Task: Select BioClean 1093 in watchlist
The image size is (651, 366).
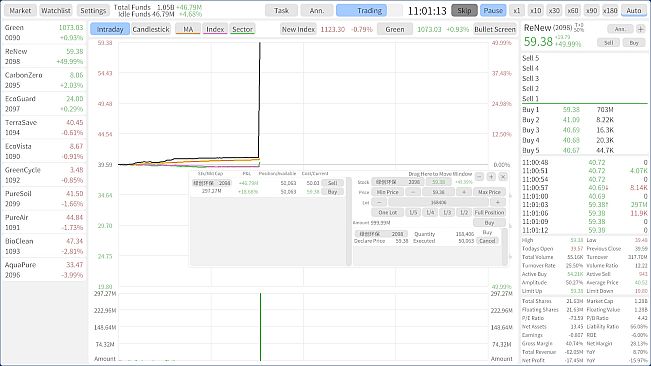Action: [44, 246]
